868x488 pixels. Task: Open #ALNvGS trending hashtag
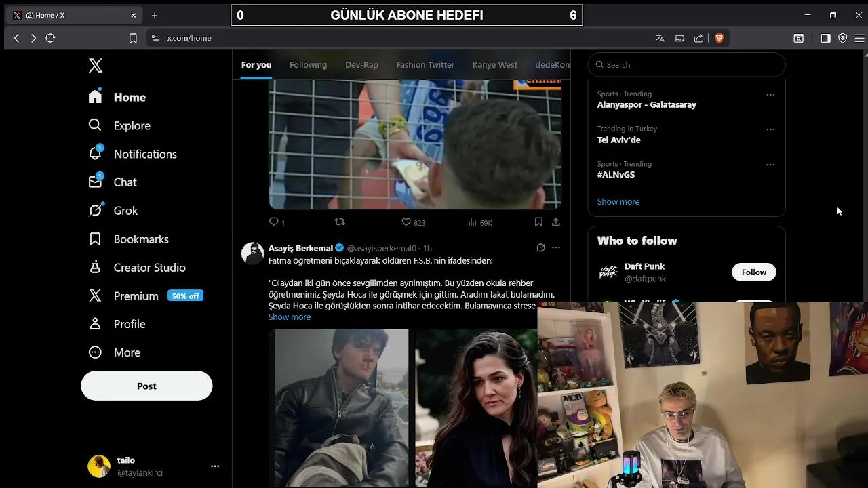pyautogui.click(x=616, y=174)
